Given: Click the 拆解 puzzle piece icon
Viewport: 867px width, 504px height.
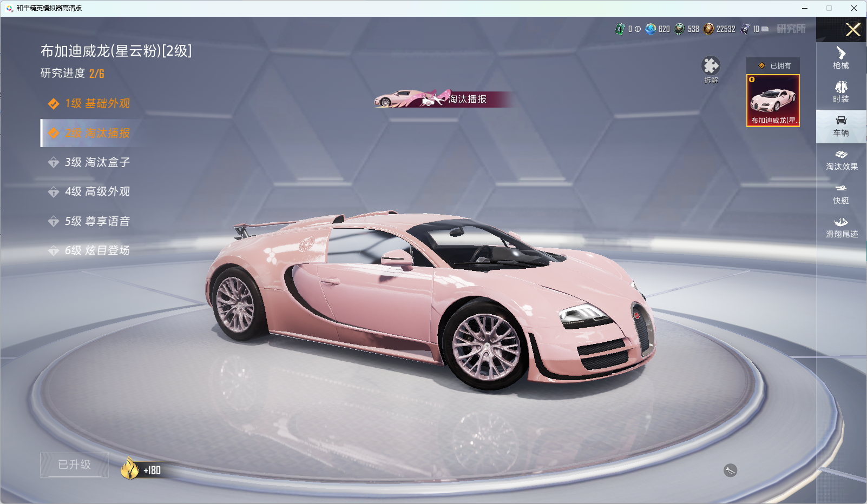Looking at the screenshot, I should 711,66.
